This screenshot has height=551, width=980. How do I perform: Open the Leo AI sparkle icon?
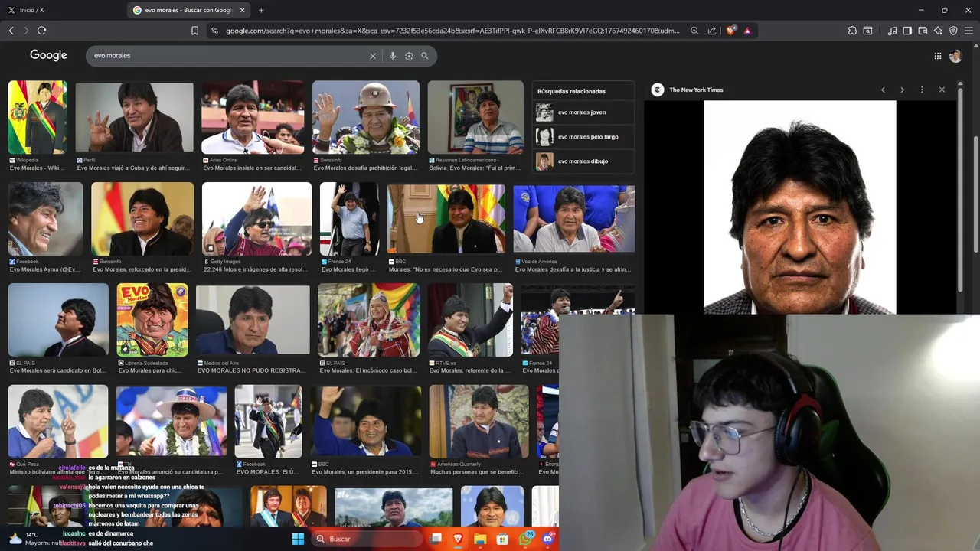(x=938, y=31)
